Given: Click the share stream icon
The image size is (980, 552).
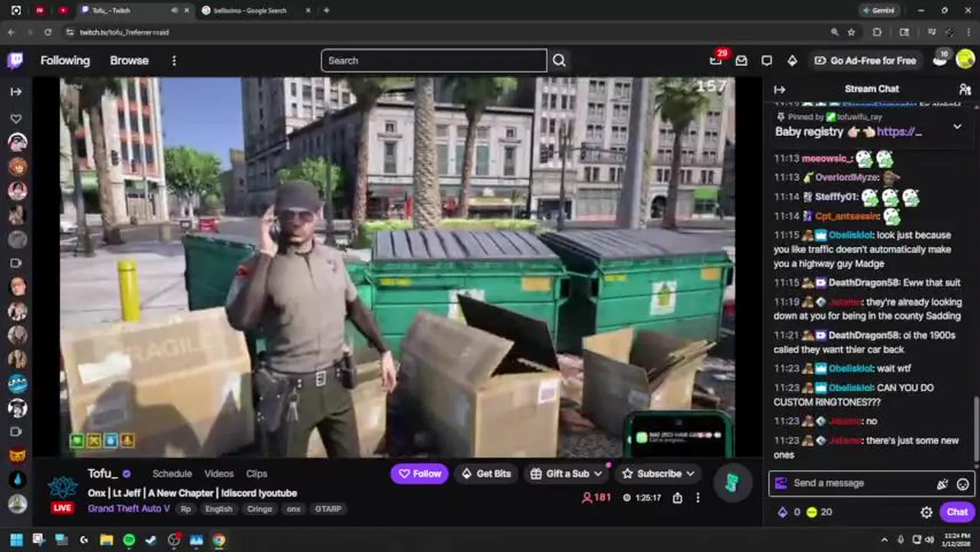Looking at the screenshot, I should pos(677,498).
